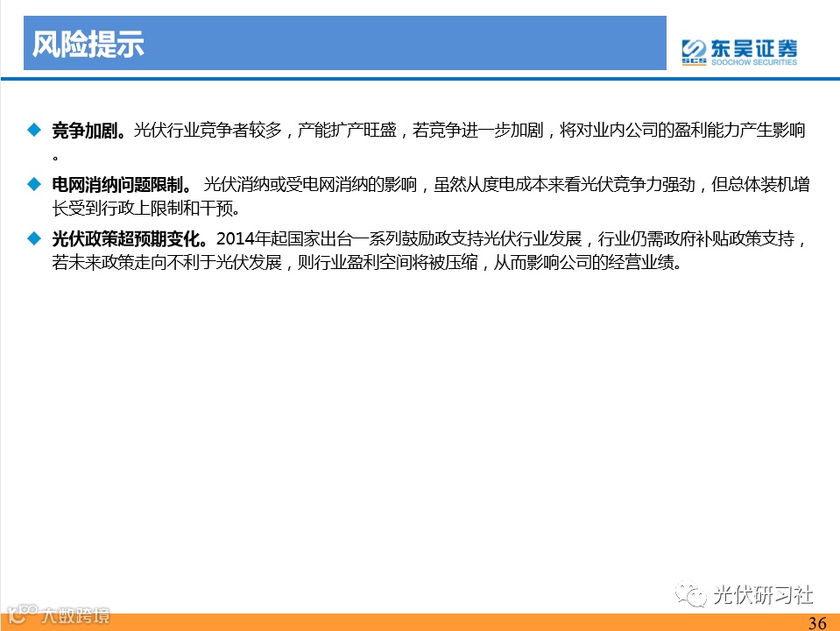
Task: Click the diamond bullet beside 电网消纳问题限制
Action: (x=34, y=184)
